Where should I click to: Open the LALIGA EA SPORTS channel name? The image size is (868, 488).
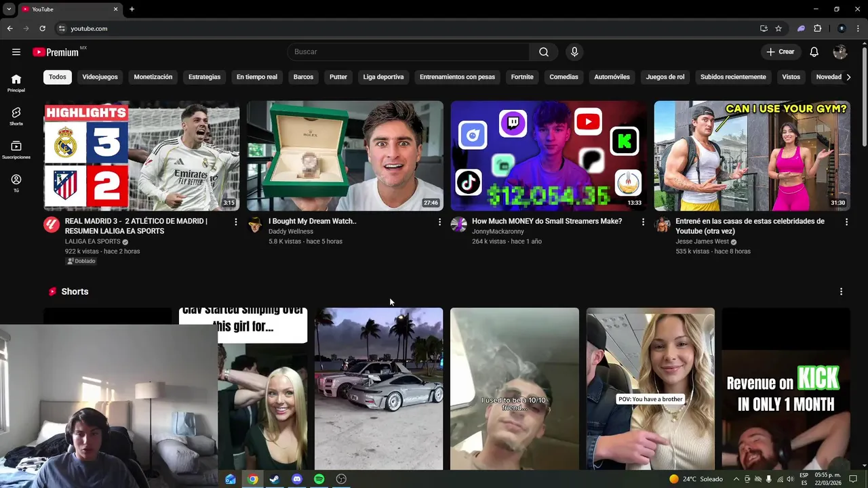pos(93,241)
